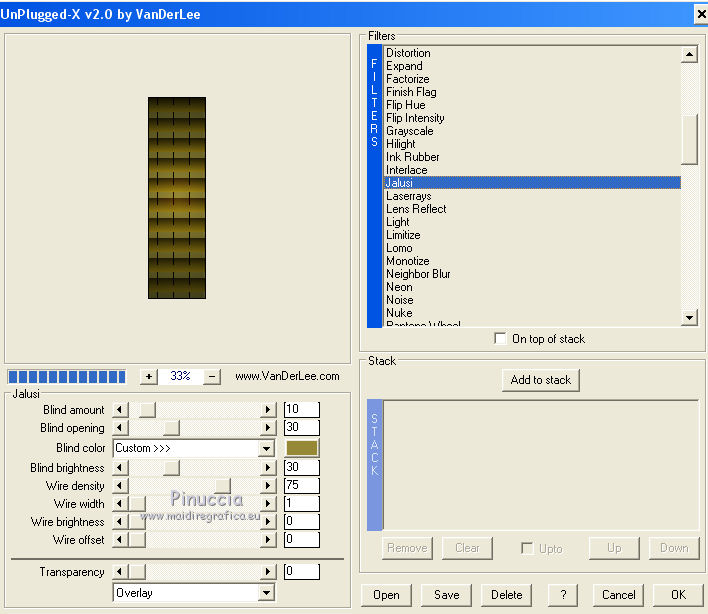Click the Delete button
Image resolution: width=708 pixels, height=614 pixels.
pos(506,595)
